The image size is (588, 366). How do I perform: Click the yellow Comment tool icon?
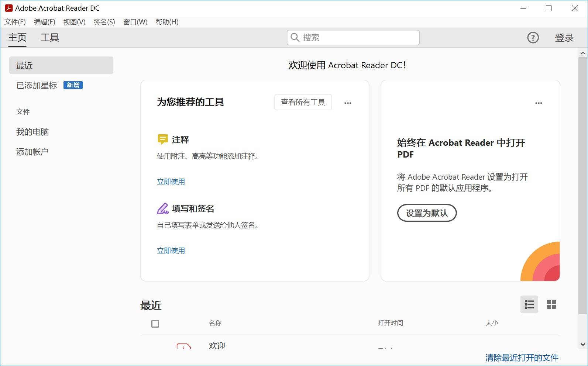pyautogui.click(x=162, y=139)
